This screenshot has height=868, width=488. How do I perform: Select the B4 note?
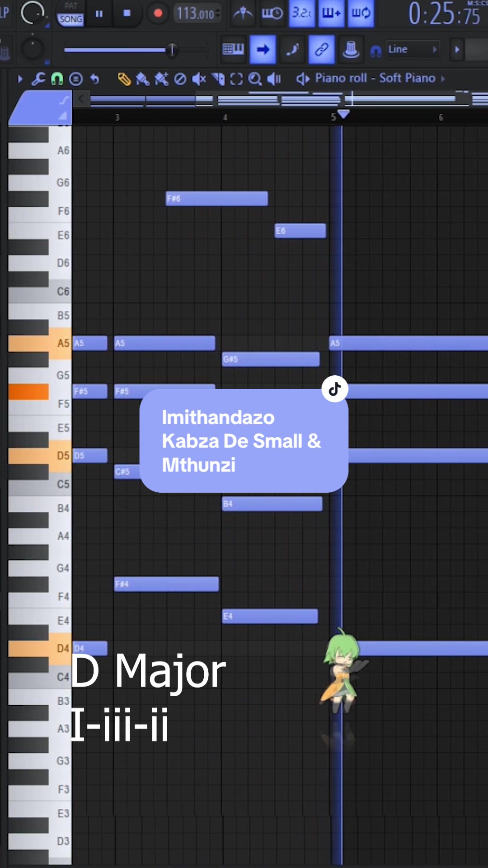272,504
